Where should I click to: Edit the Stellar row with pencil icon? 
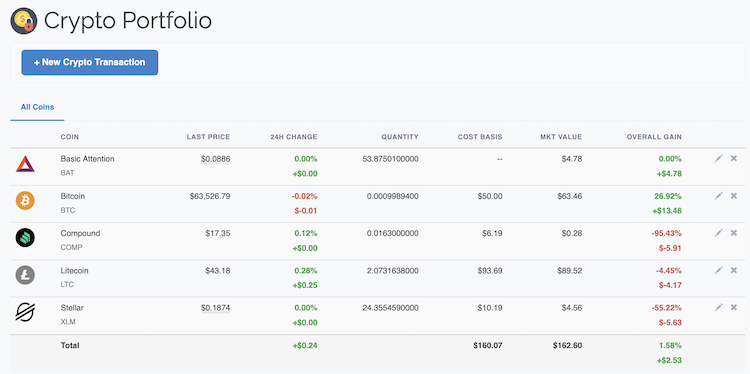coord(718,308)
